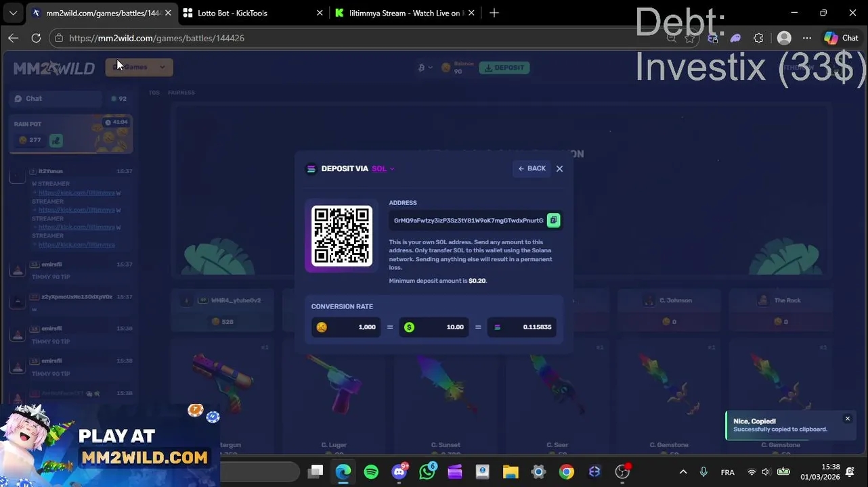Viewport: 868px width, 487px height.
Task: Select the C. Luger weapon item
Action: click(x=334, y=396)
